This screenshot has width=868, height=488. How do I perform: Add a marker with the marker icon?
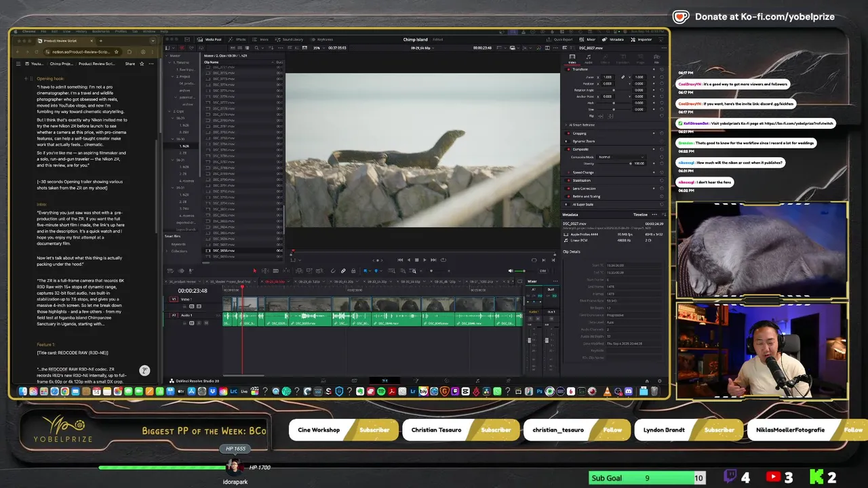click(x=376, y=271)
